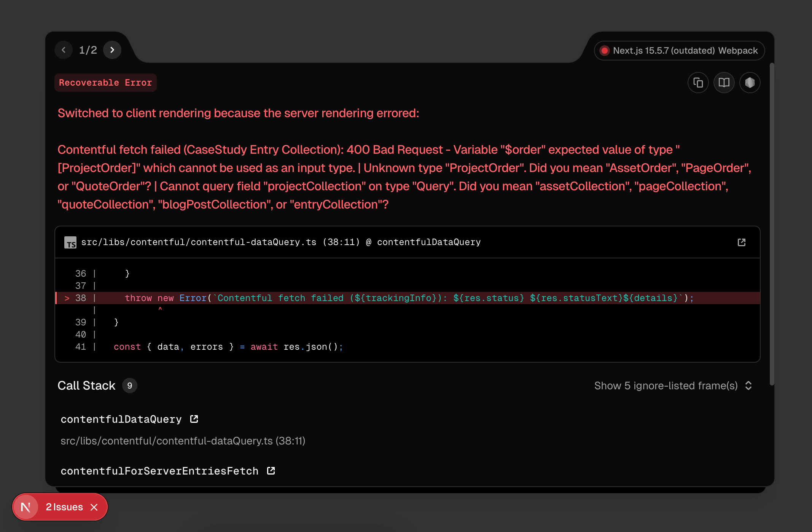Open the Node.js debugger icon
Screen dimensions: 812x532
click(x=750, y=83)
